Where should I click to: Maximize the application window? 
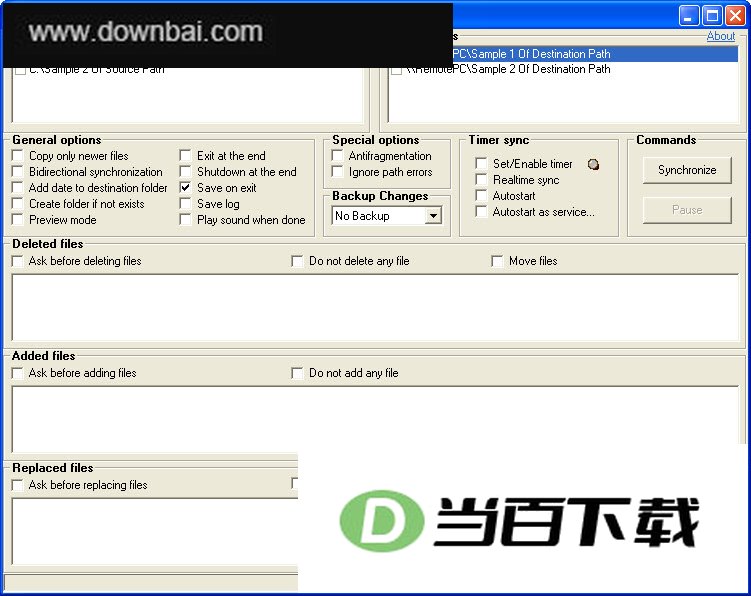712,16
